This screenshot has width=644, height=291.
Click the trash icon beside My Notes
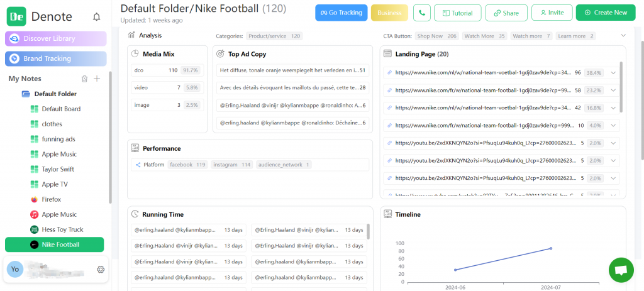click(84, 79)
